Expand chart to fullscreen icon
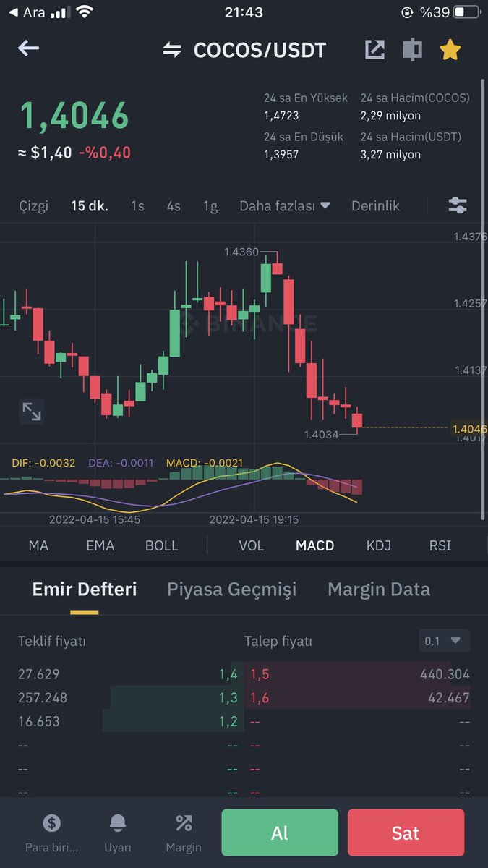The height and width of the screenshot is (868, 488). pyautogui.click(x=32, y=411)
